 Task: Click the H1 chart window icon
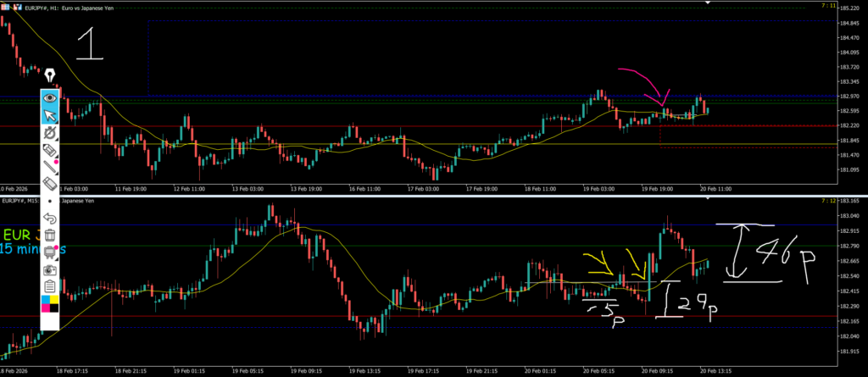[x=4, y=5]
